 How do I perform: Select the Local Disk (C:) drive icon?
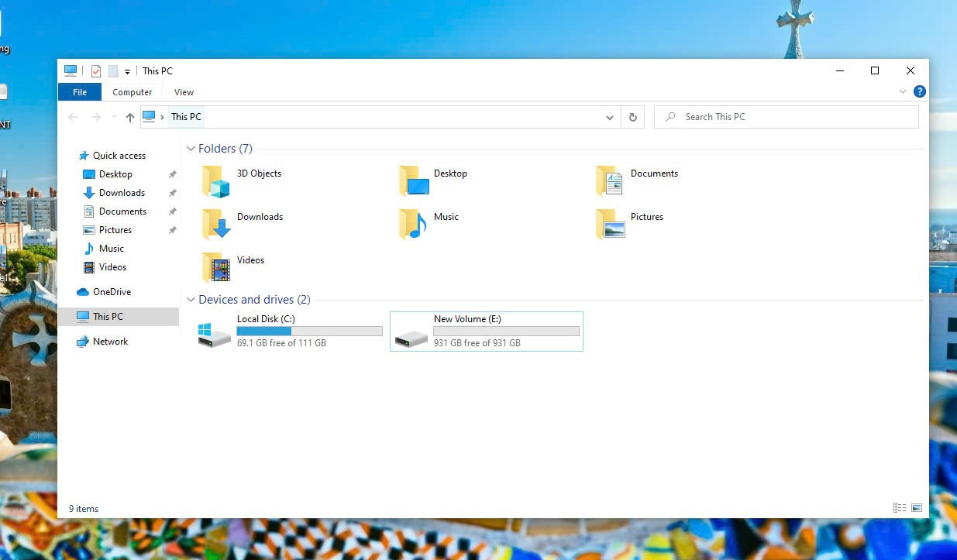click(215, 335)
